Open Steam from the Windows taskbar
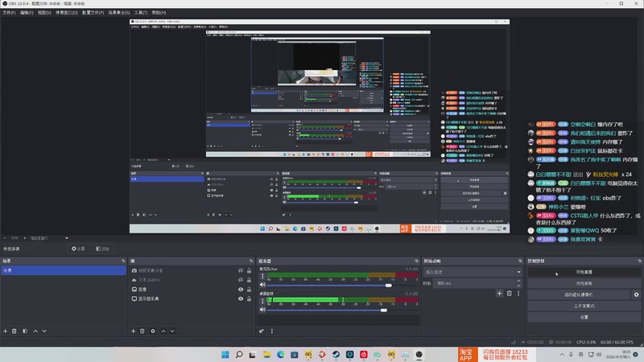This screenshot has height=362, width=644. pos(336,355)
